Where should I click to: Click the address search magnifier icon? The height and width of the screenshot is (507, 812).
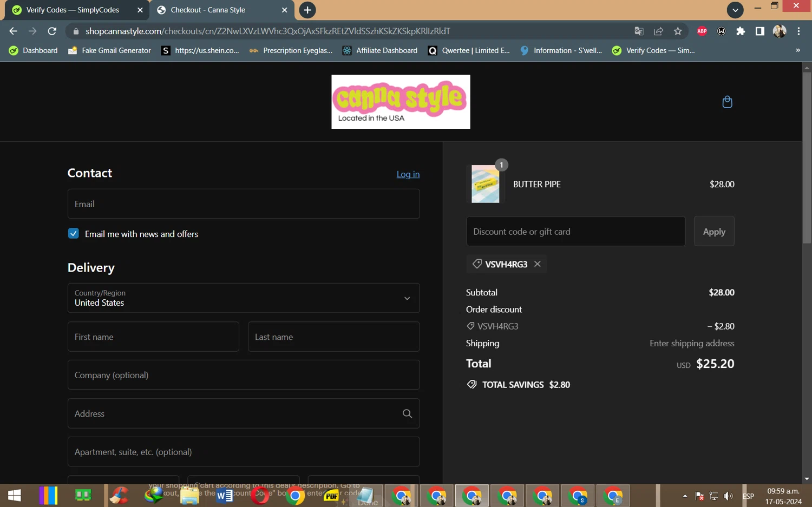point(407,413)
